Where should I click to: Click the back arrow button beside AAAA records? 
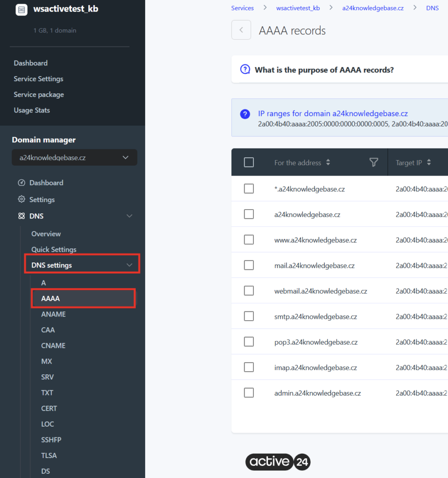241,30
